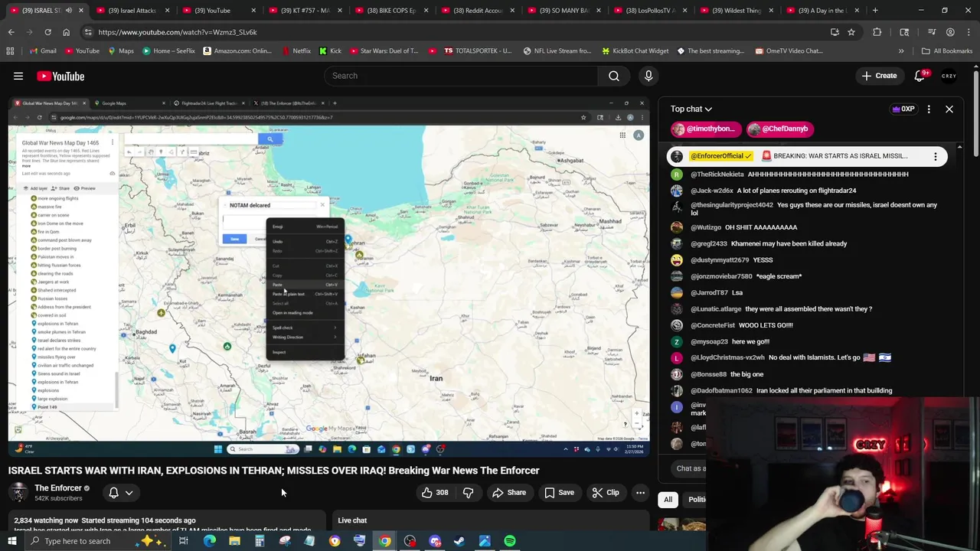
Task: Toggle the 'Israel declares strikes' layer checkbox
Action: 34,341
